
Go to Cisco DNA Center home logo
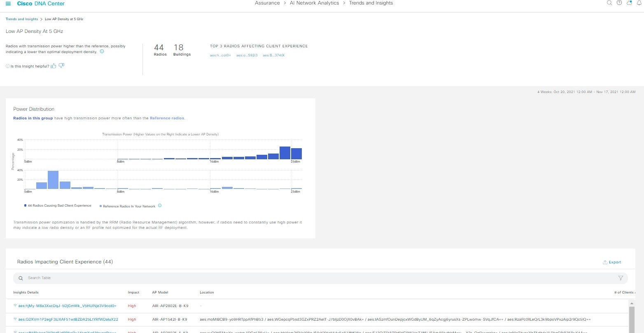[x=41, y=4]
